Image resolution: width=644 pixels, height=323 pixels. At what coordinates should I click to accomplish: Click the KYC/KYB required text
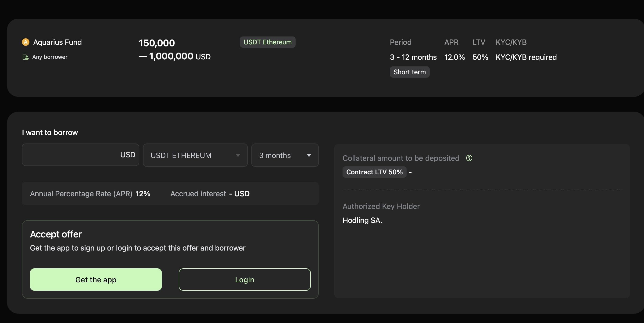[x=526, y=57]
